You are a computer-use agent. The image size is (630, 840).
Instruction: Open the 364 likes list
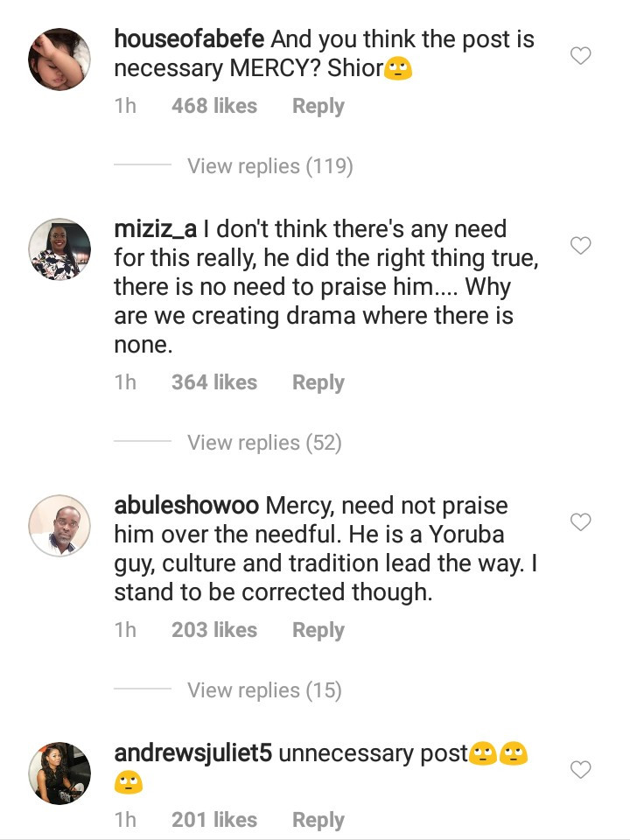[214, 383]
